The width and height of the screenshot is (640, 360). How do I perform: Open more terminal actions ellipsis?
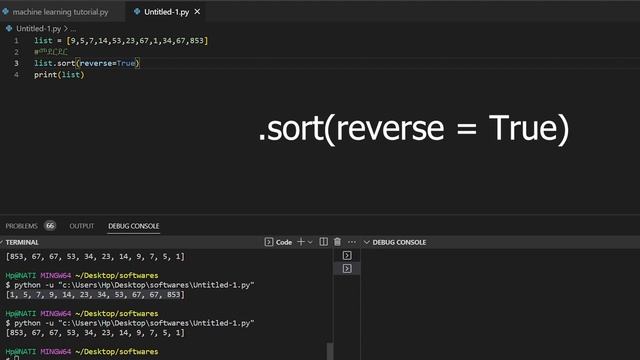coord(352,242)
